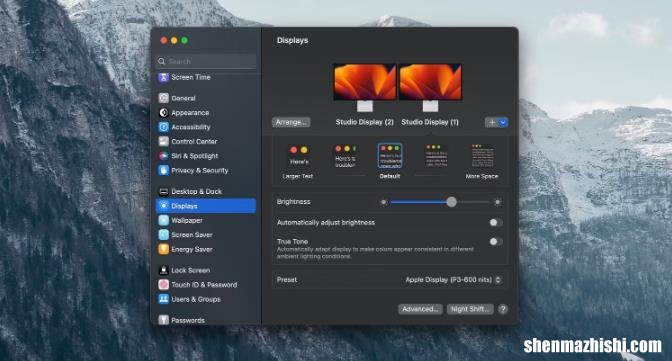Click the Screen Saver icon
Viewport: 672px width, 361px height.
pyautogui.click(x=163, y=235)
